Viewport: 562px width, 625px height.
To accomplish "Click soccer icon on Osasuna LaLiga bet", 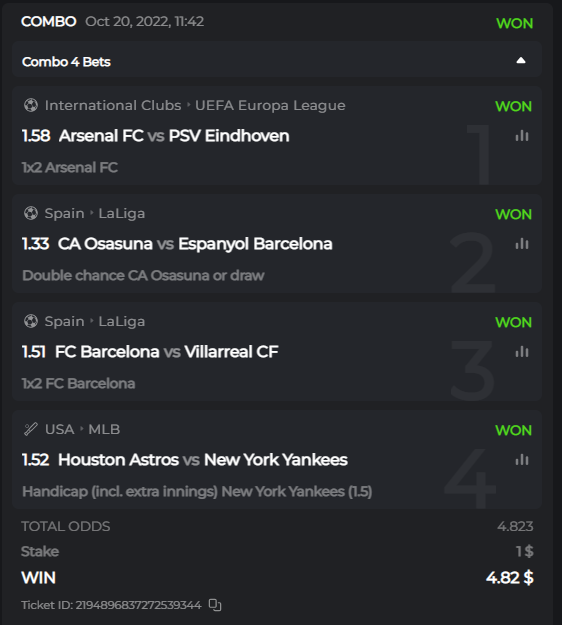I will (x=31, y=213).
